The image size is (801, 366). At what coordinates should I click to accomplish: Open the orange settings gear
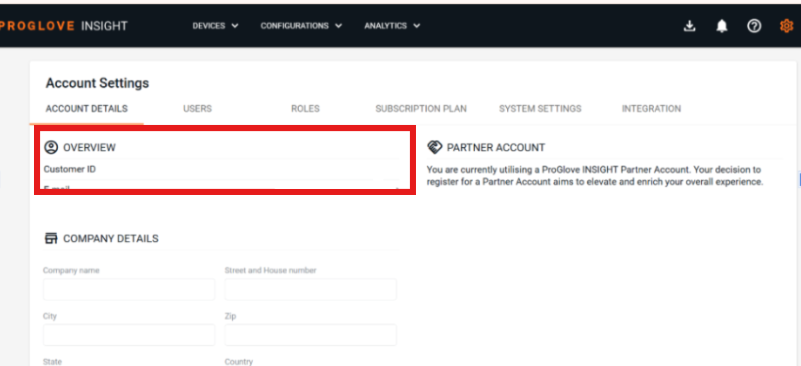click(x=786, y=26)
